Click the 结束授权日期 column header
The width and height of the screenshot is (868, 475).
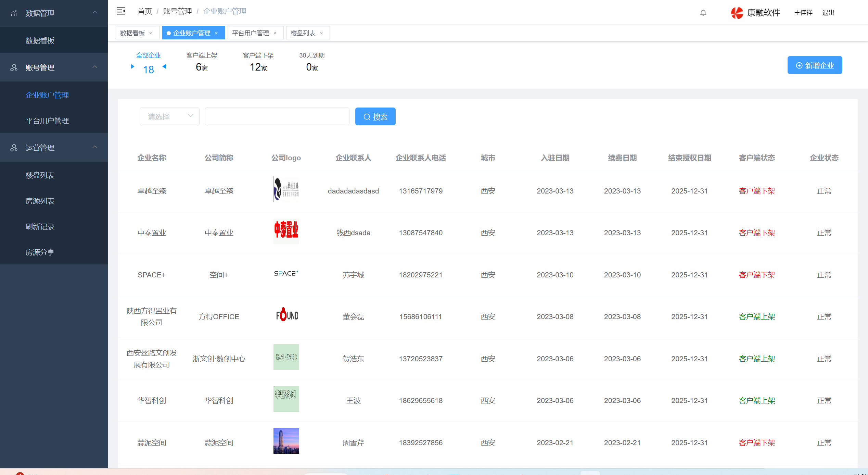[689, 158]
